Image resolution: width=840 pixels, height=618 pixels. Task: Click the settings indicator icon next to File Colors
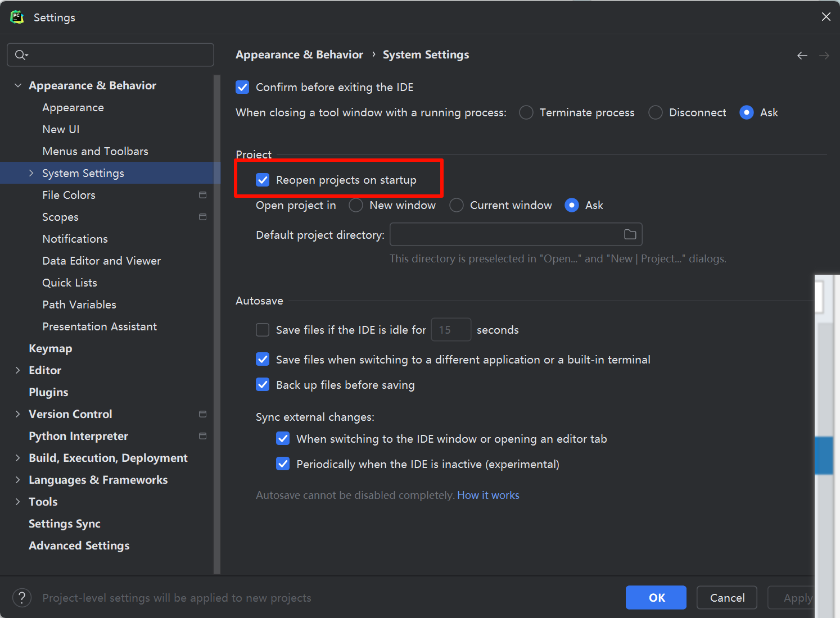(202, 194)
